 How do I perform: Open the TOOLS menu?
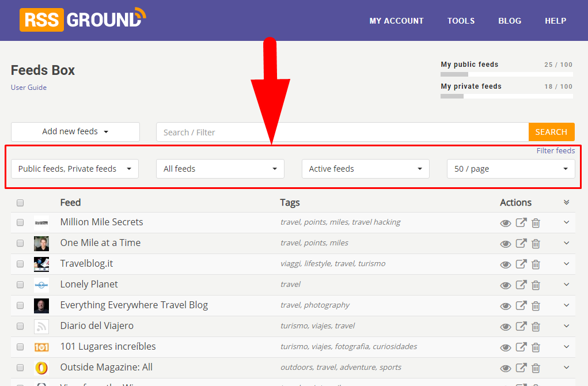(461, 21)
